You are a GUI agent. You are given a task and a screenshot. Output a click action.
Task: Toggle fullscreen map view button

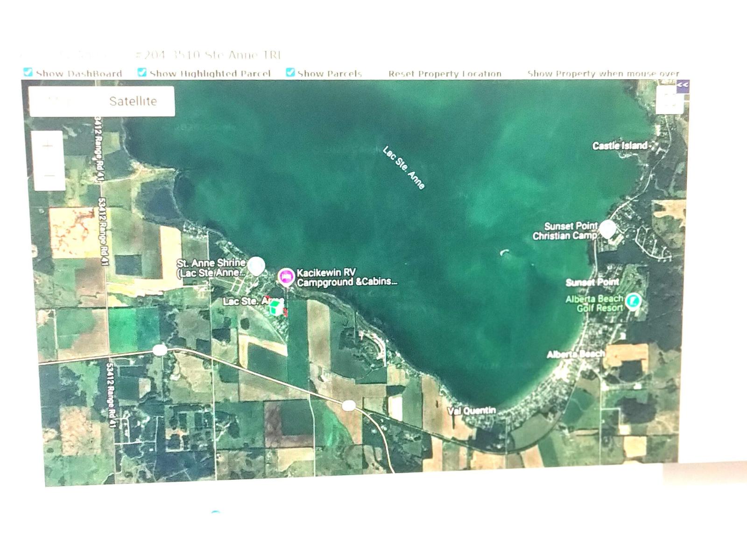coord(669,100)
